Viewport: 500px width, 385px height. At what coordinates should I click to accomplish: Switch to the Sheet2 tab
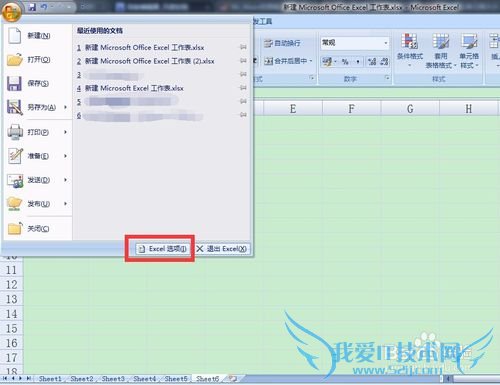click(x=82, y=379)
